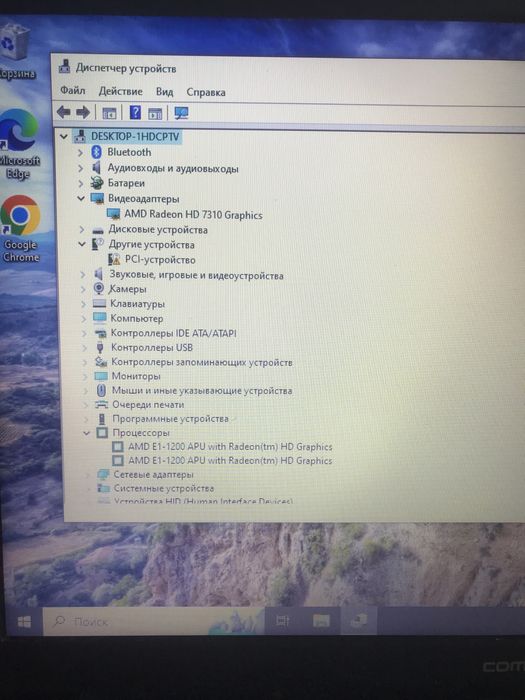This screenshot has height=700, width=525.
Task: Select the second AMD E1-1200 APU processor
Action: (x=230, y=460)
